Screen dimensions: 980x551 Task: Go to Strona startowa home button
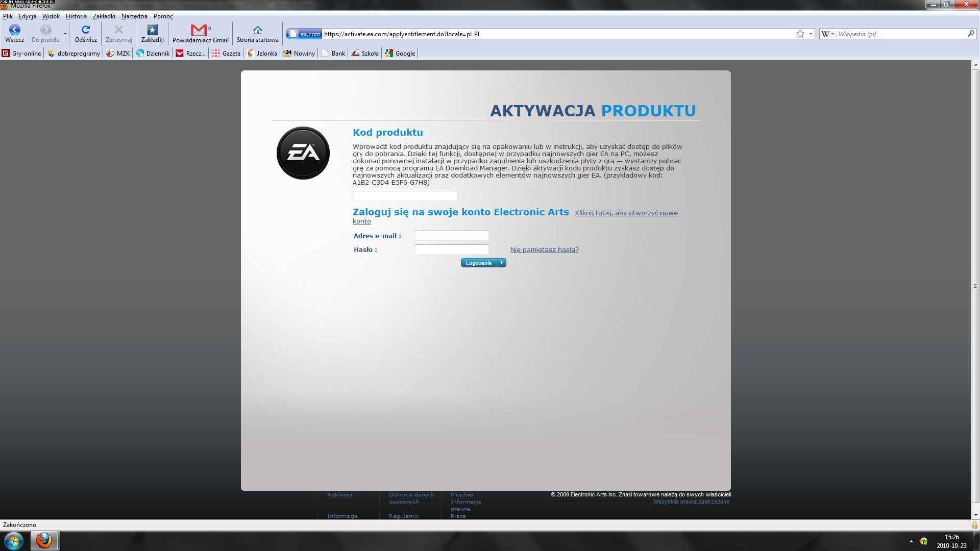[x=257, y=34]
